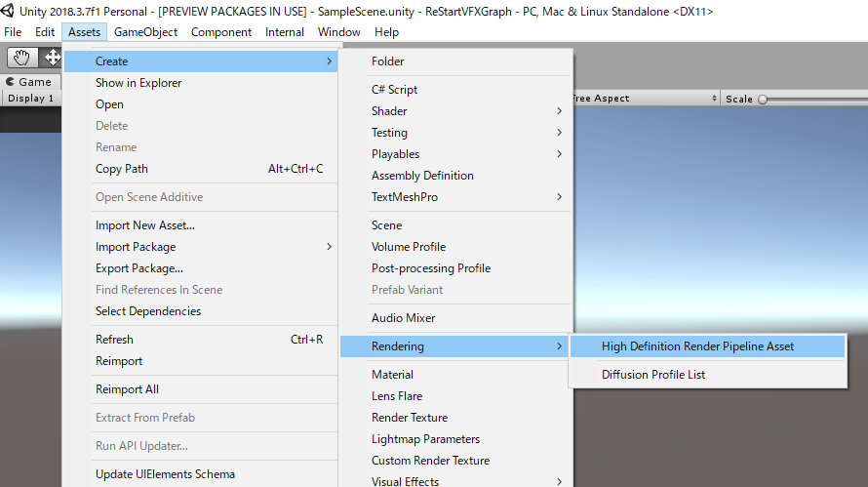Choose Export Package...
868x487 pixels.
(x=201, y=268)
